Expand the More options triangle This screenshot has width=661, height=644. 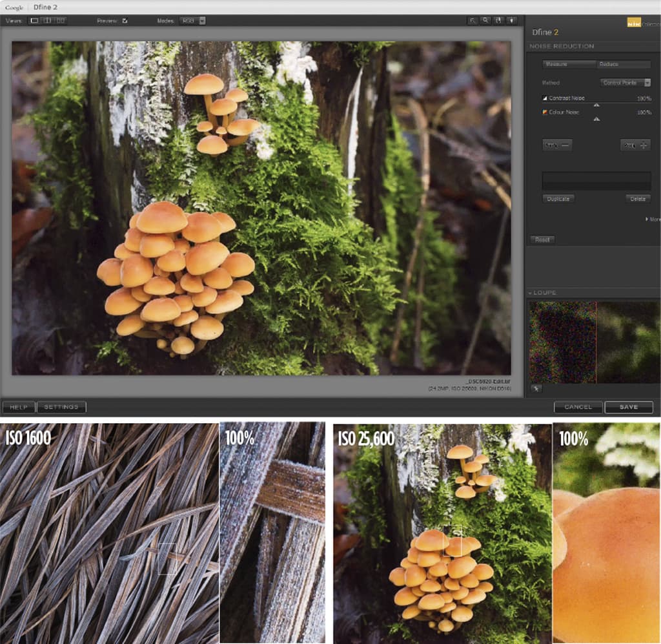pos(647,219)
